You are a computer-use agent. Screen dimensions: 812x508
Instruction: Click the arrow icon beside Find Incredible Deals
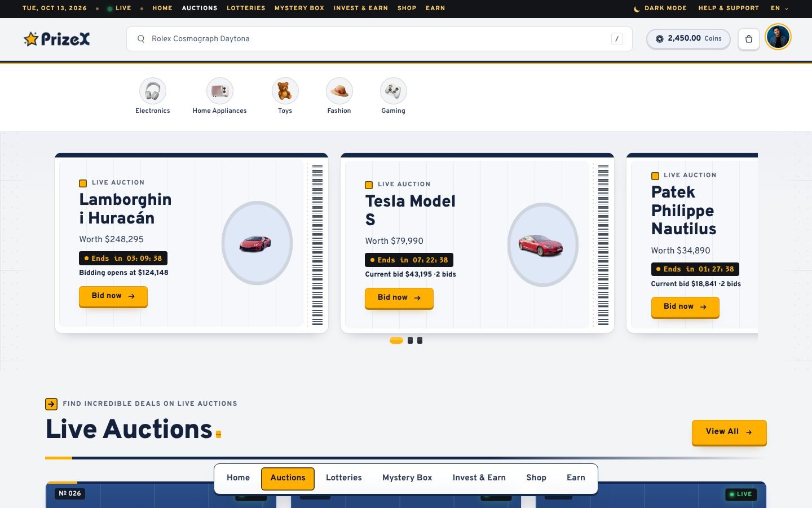51,404
